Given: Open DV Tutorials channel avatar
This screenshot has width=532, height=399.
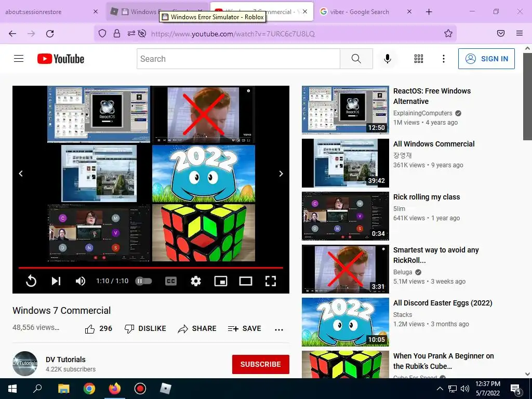Looking at the screenshot, I should coord(25,363).
